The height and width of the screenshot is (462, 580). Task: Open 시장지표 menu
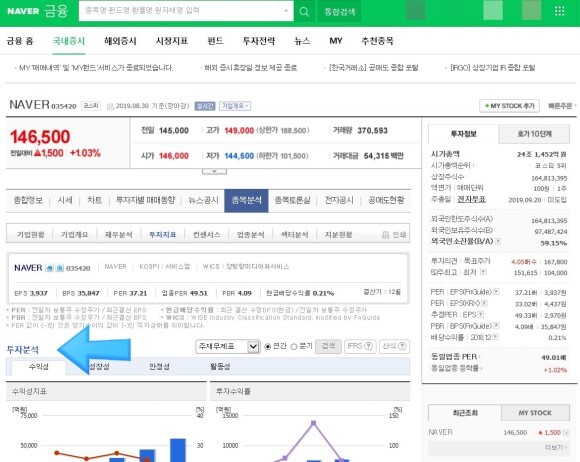[x=172, y=41]
